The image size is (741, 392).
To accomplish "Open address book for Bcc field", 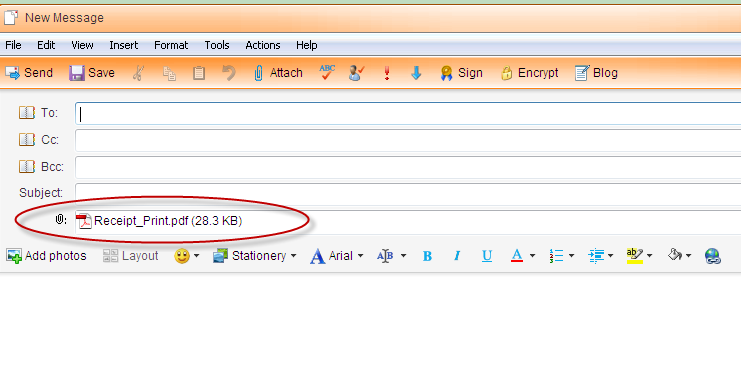I will pos(27,166).
